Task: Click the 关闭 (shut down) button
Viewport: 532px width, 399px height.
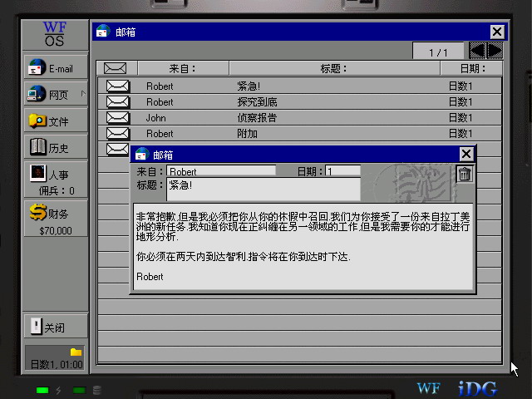Action: [x=56, y=327]
